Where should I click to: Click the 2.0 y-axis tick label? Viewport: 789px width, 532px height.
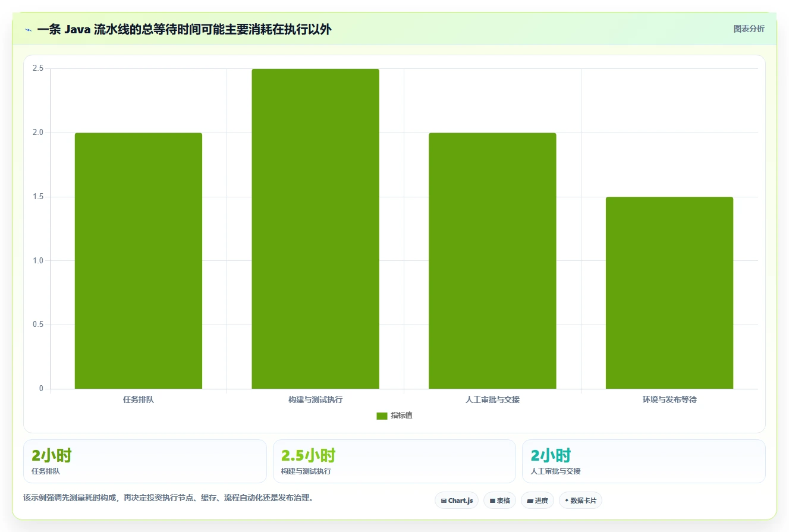point(38,133)
